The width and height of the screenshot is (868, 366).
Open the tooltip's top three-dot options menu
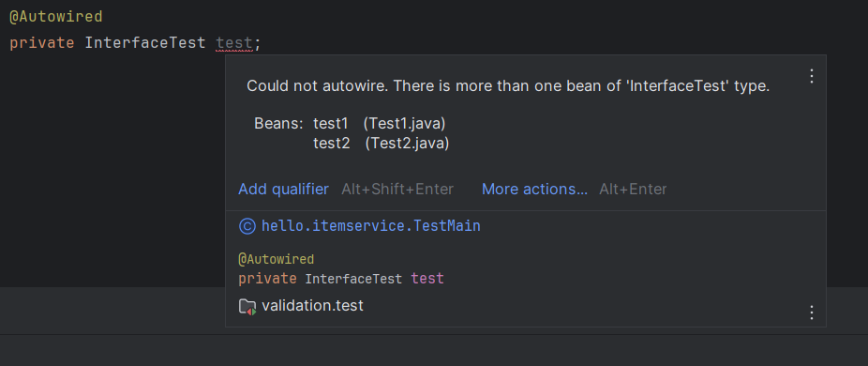[x=812, y=76]
